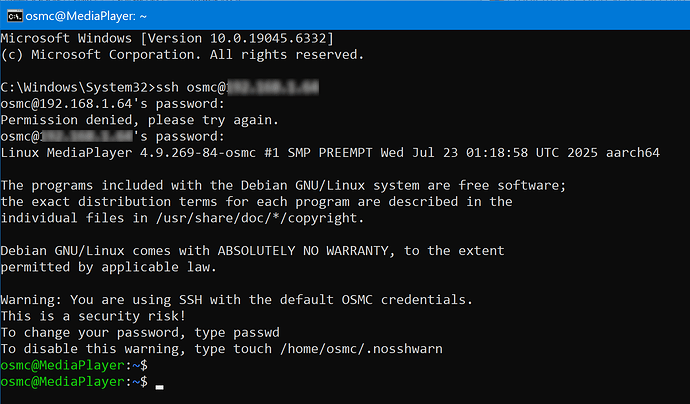Click the type passwd instruction line
This screenshot has width=690, height=404.
click(x=126, y=332)
